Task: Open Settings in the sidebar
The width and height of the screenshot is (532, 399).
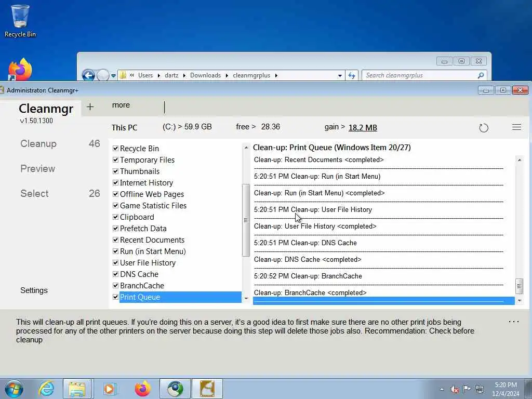Action: point(34,290)
